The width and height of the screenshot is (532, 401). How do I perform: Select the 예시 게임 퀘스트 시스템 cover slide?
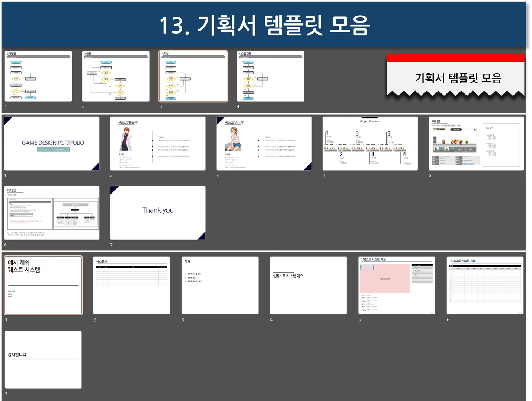[x=43, y=285]
